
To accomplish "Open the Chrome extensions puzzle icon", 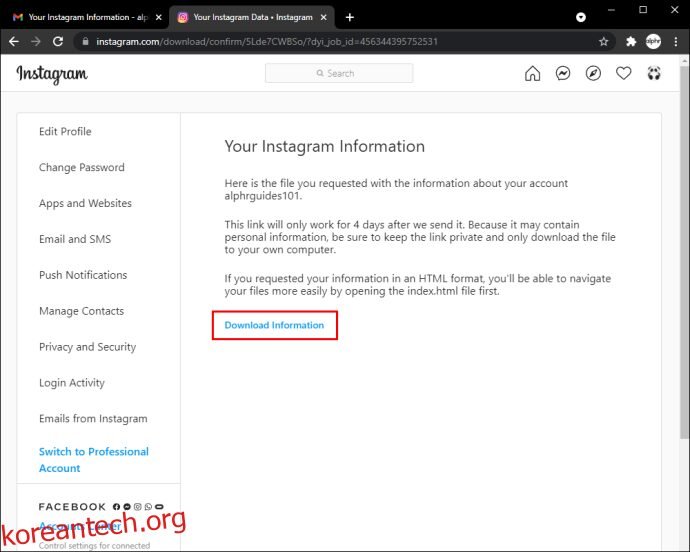I will point(631,41).
